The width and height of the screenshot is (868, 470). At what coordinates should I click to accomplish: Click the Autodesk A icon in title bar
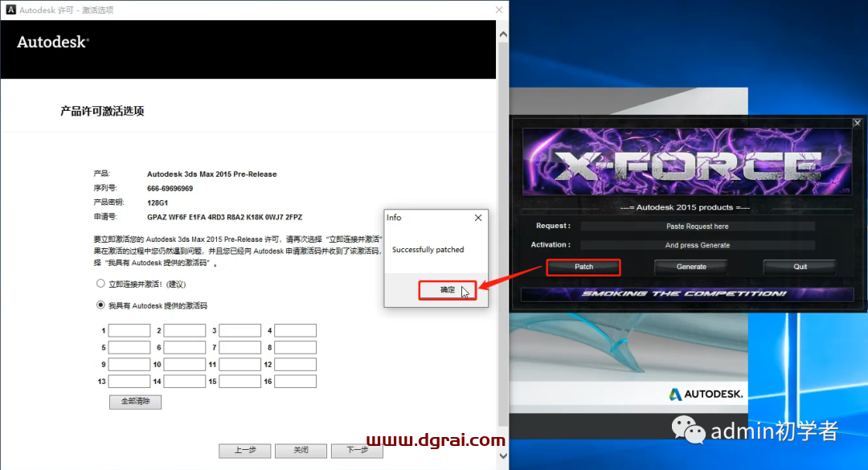tap(10, 10)
